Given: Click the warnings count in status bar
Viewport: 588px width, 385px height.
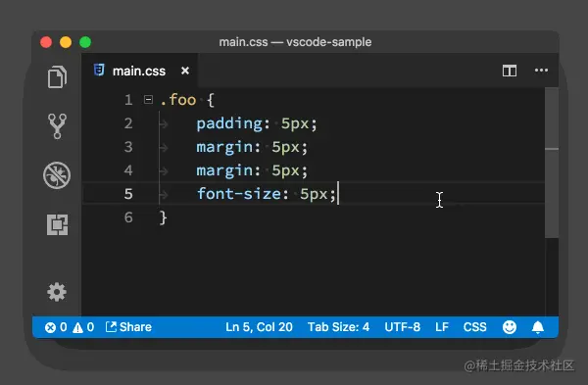Looking at the screenshot, I should pos(83,327).
